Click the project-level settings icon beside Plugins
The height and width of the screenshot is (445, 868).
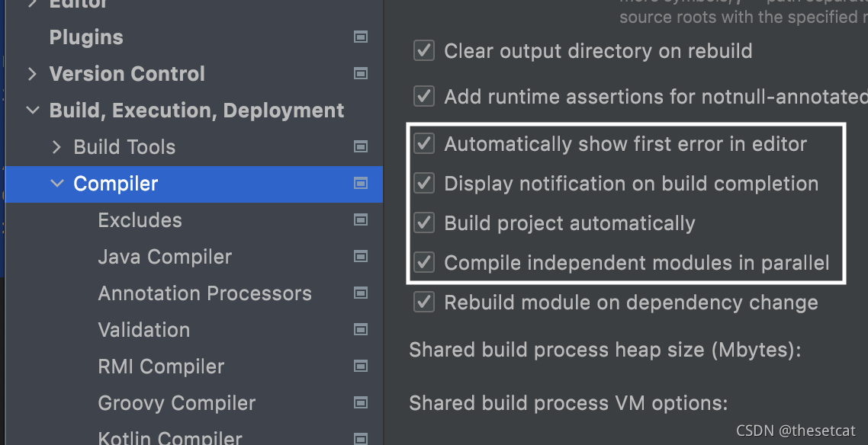[361, 37]
